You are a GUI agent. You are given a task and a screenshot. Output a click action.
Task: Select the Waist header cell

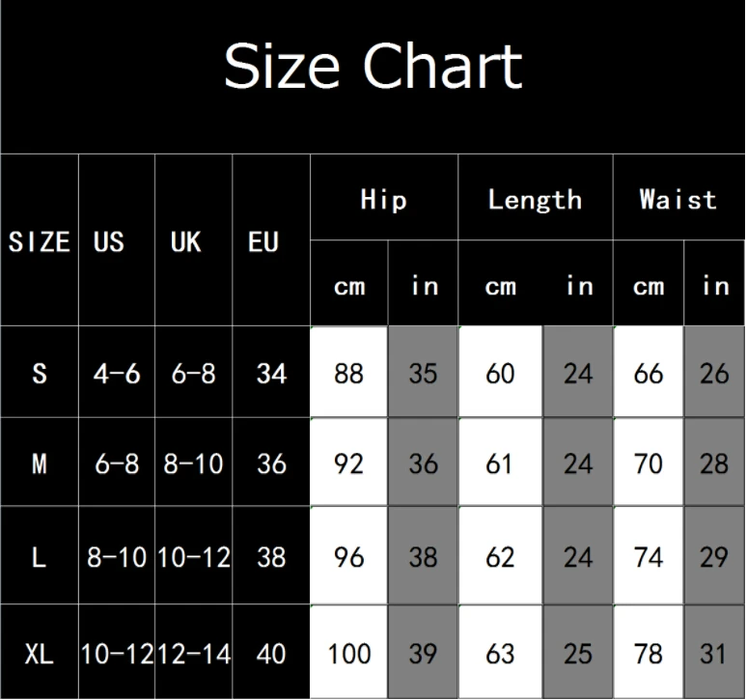[x=678, y=197]
